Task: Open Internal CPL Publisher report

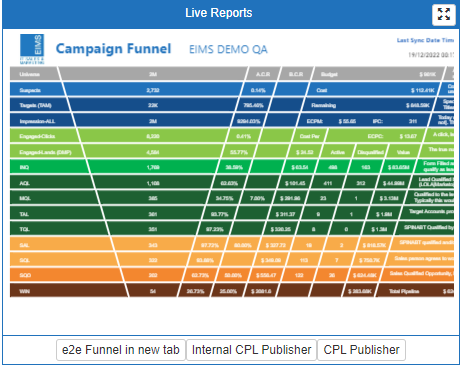Action: tap(251, 350)
